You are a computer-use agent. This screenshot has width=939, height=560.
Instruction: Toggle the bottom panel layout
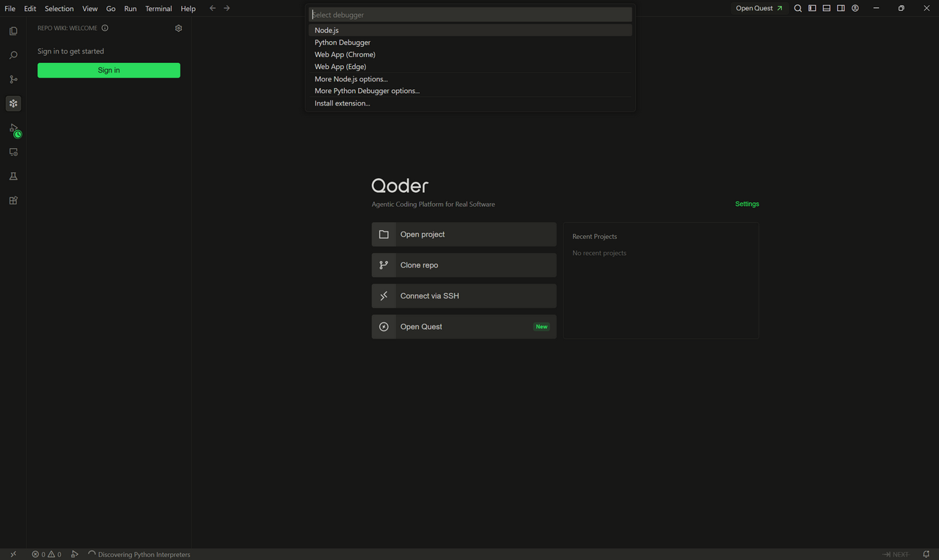(x=827, y=8)
